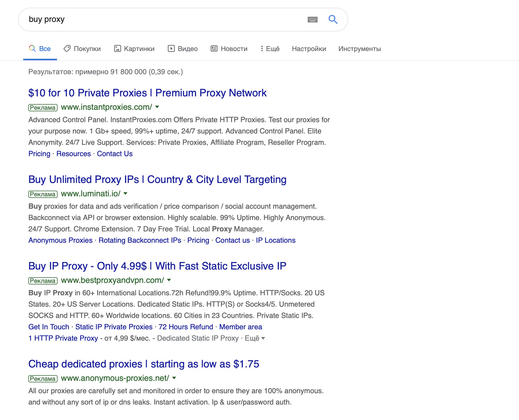Click Реклама badge beside luminati.io

coord(43,194)
